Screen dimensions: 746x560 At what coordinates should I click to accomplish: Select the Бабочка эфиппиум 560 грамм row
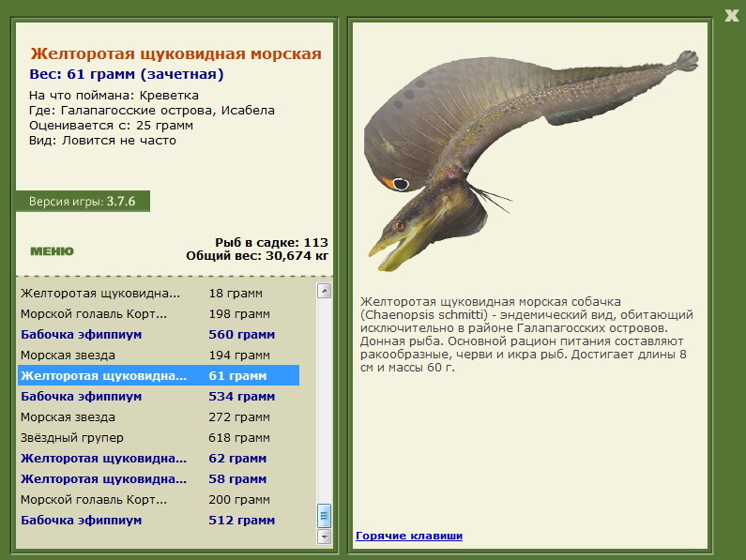point(159,335)
